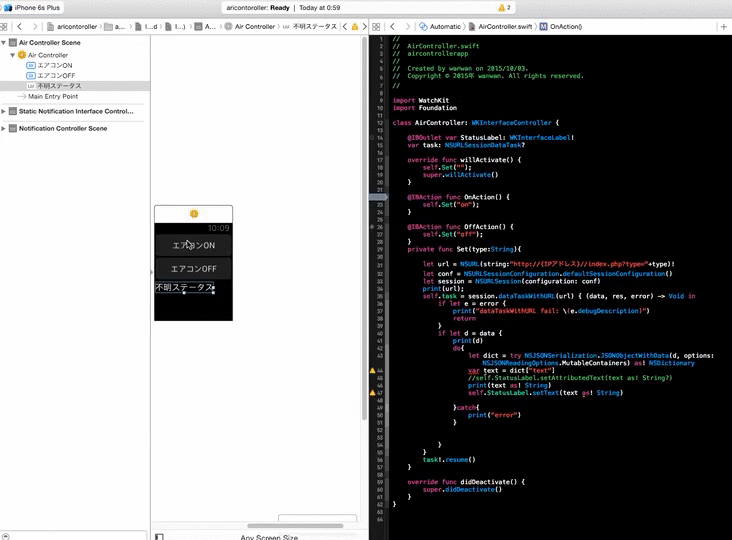Image resolution: width=732 pixels, height=540 pixels.
Task: Expand Notification Controller Scene
Action: tap(3, 128)
